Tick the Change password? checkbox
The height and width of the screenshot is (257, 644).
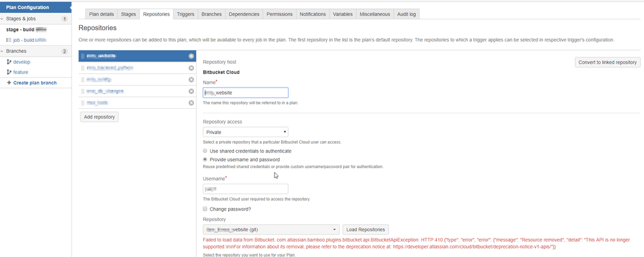click(206, 209)
